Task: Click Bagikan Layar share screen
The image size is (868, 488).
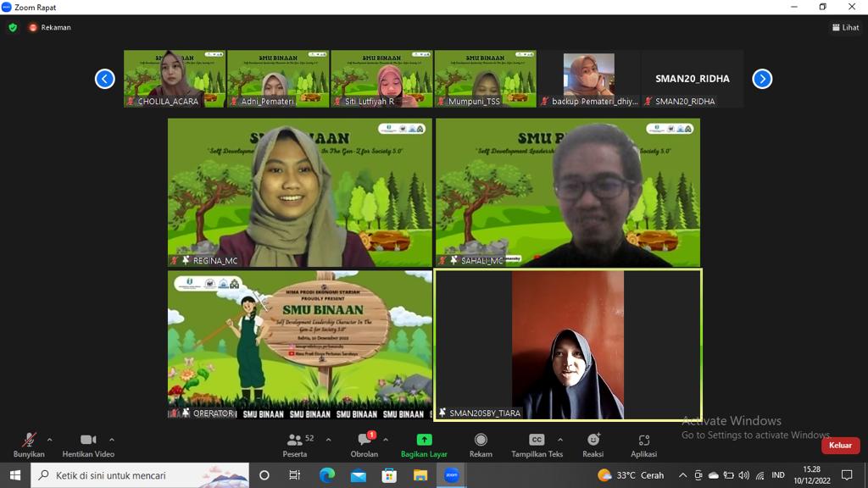Action: click(x=424, y=446)
